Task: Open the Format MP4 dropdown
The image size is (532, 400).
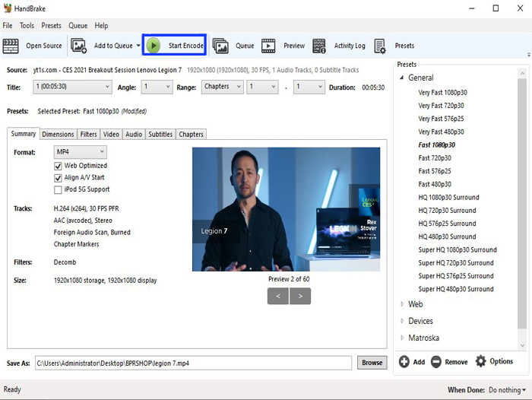Action: tap(80, 152)
